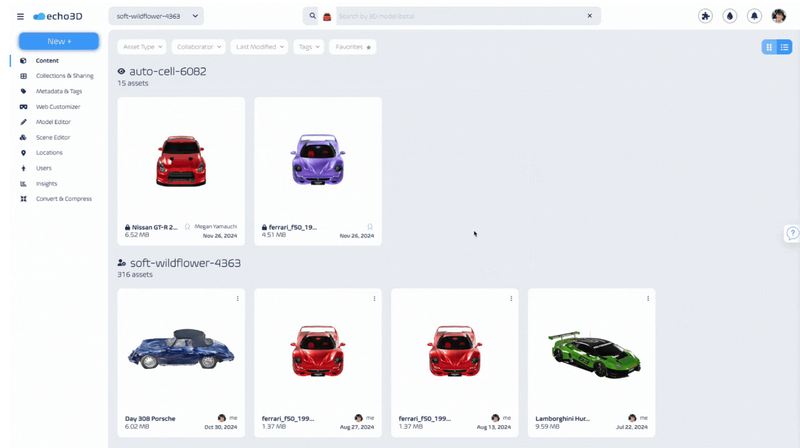Click the search by 3D model input
The width and height of the screenshot is (800, 448).
coord(460,16)
